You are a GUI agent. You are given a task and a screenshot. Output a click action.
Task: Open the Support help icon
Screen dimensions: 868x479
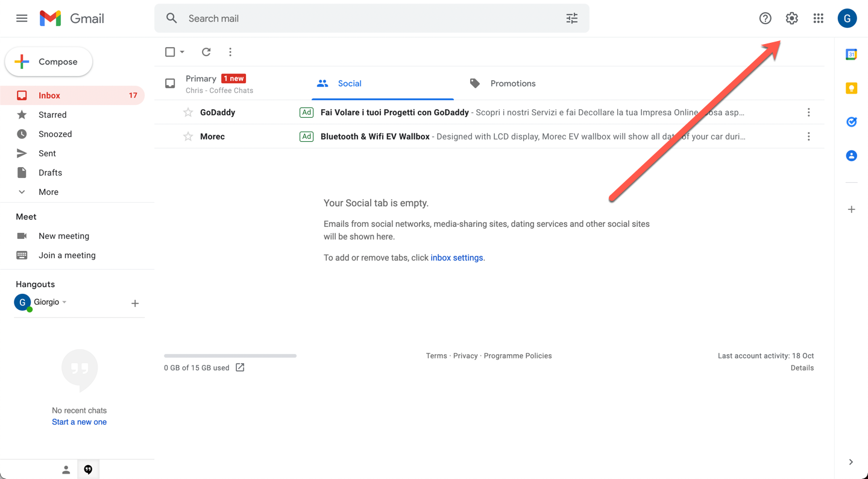point(766,18)
